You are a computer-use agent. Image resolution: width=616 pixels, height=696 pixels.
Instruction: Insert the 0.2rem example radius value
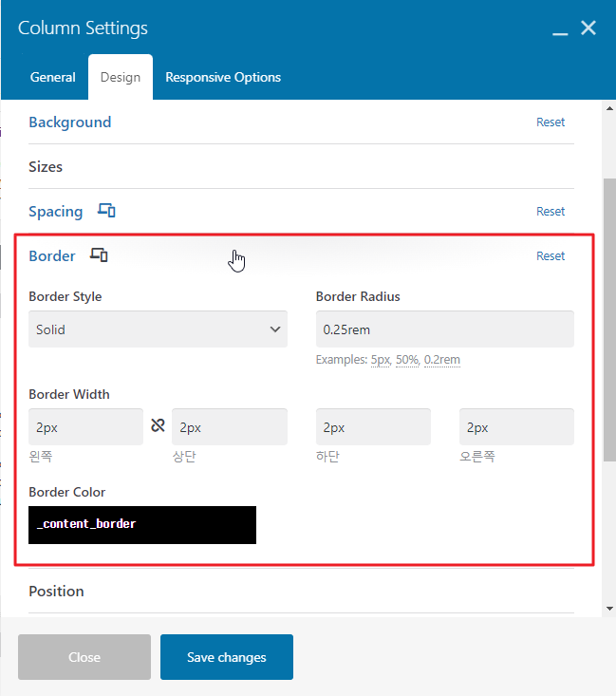pos(442,360)
